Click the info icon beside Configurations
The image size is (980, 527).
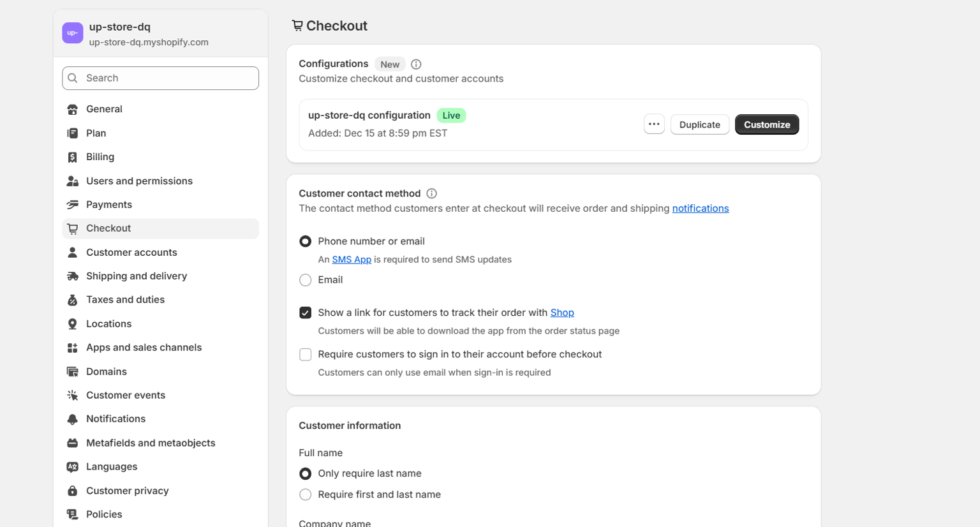pos(416,64)
